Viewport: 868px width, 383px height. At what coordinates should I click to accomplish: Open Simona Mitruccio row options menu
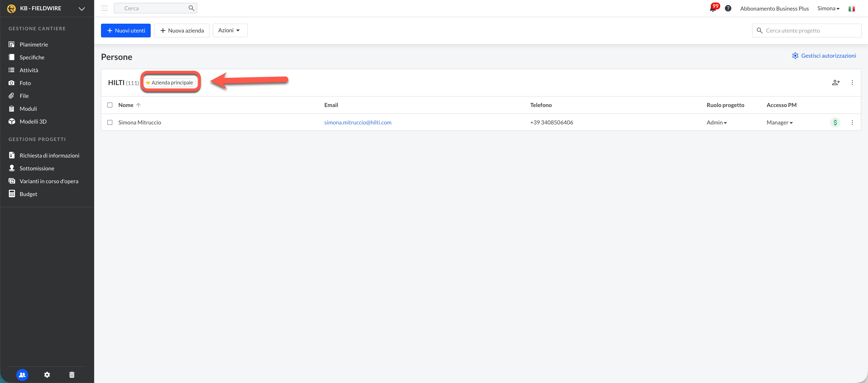coord(852,122)
